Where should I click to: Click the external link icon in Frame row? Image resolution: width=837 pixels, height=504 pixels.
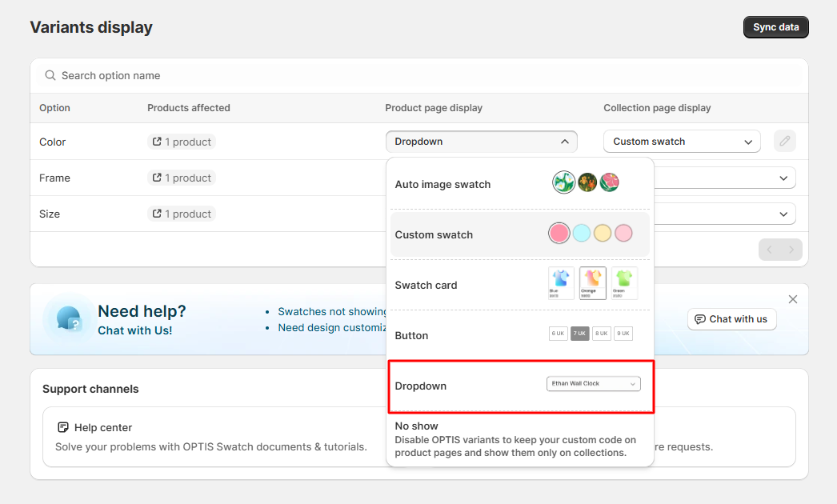[x=157, y=178]
